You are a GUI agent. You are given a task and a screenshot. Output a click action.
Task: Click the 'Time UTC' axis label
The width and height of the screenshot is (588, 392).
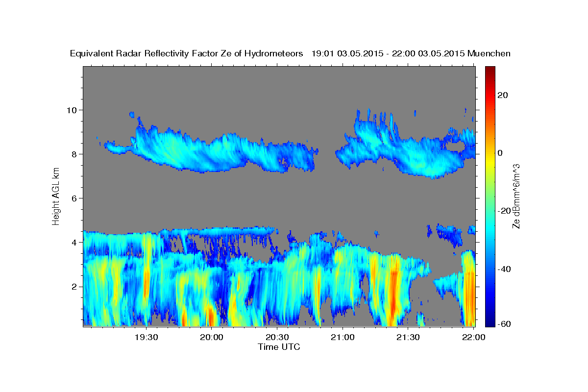tap(279, 347)
